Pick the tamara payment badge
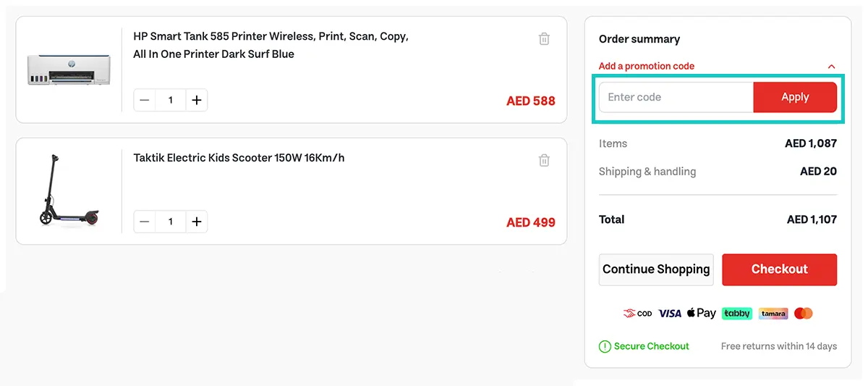This screenshot has height=386, width=868. pyautogui.click(x=773, y=314)
